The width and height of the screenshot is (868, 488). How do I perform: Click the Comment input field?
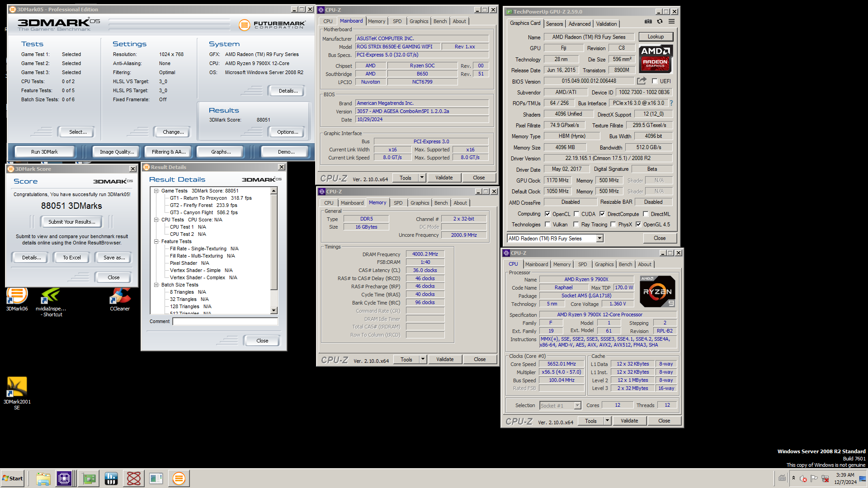(x=225, y=321)
